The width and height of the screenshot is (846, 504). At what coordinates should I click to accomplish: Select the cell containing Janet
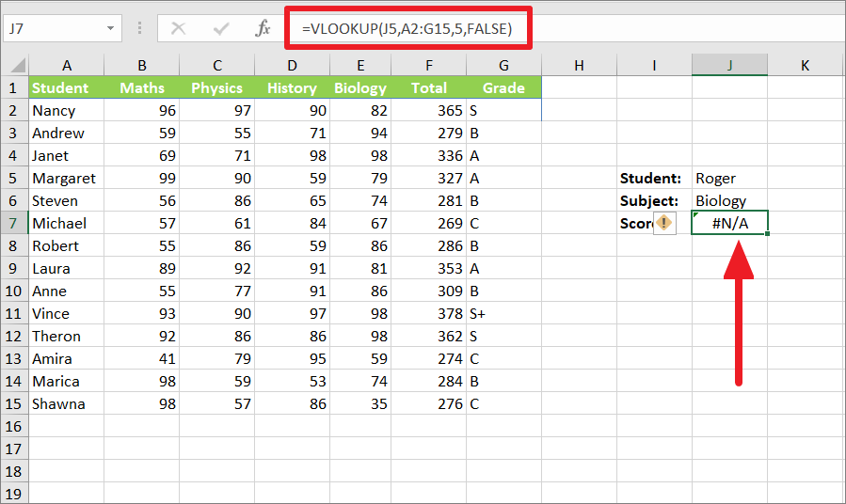(67, 156)
